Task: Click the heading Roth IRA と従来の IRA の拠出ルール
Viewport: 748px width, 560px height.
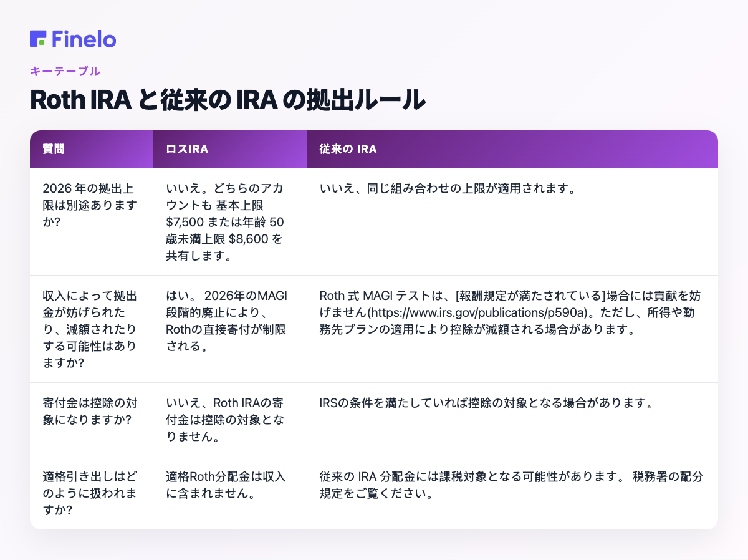Action: 228,100
